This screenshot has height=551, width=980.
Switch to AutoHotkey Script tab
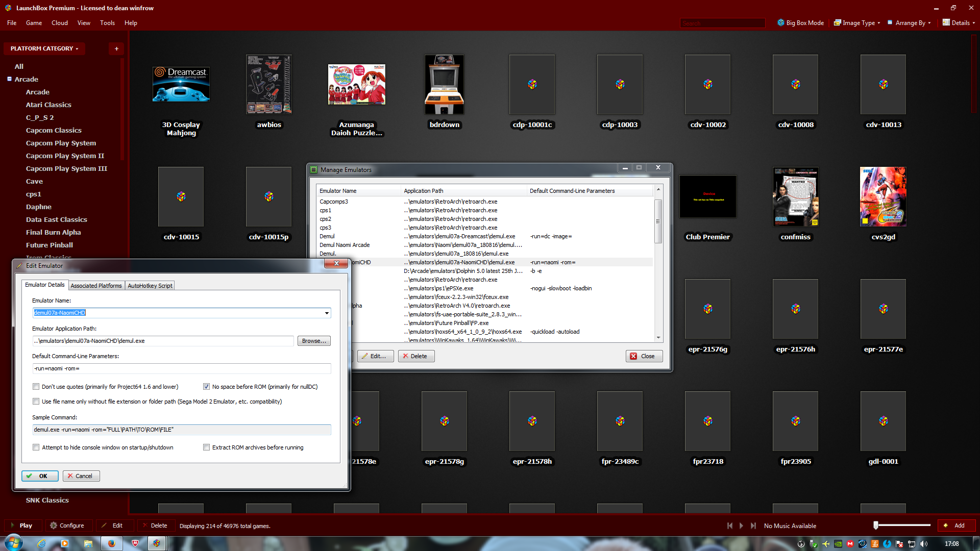pyautogui.click(x=150, y=286)
